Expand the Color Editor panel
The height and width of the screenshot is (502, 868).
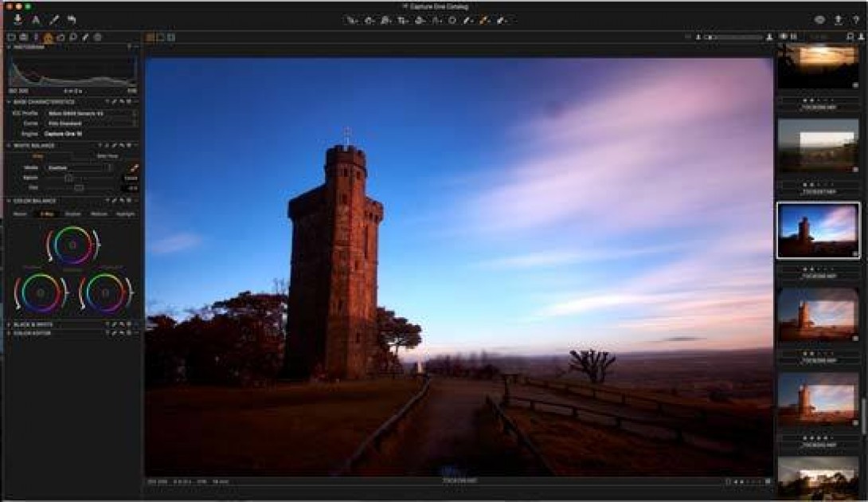click(9, 334)
